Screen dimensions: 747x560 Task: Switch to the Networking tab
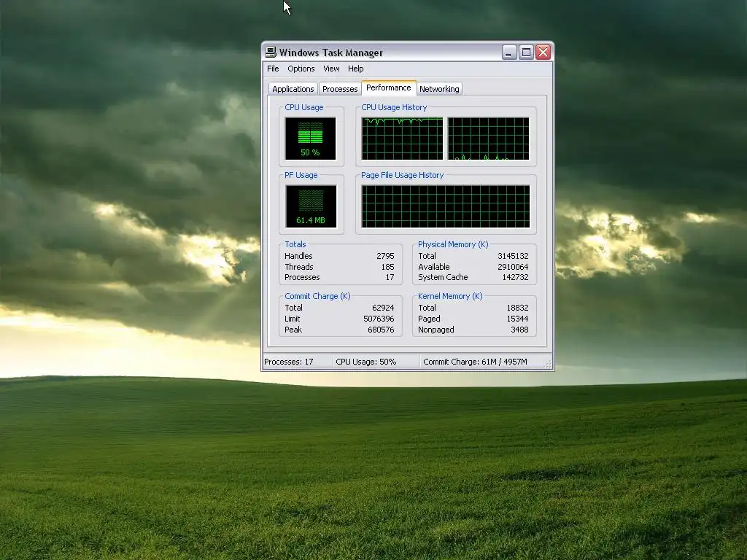(x=439, y=89)
